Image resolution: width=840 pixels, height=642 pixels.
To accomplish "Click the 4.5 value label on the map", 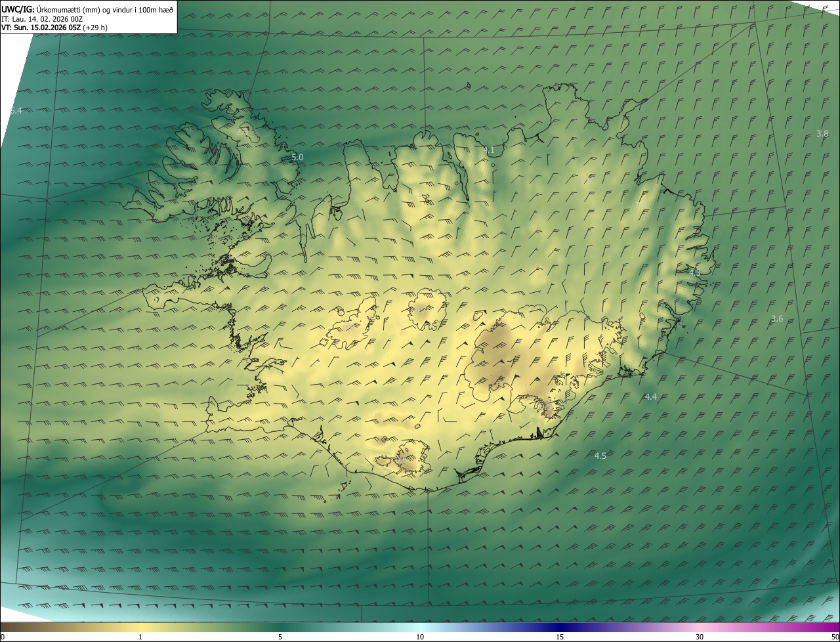I will point(600,456).
